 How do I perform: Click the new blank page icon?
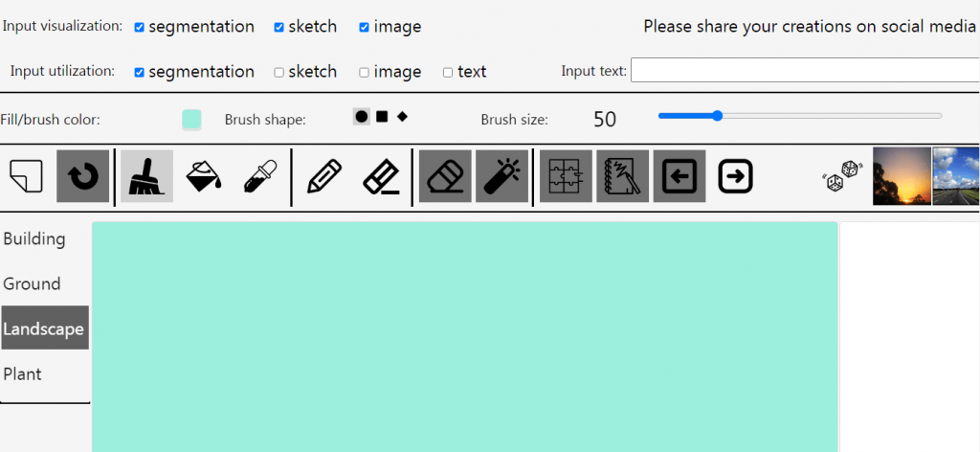pyautogui.click(x=26, y=176)
